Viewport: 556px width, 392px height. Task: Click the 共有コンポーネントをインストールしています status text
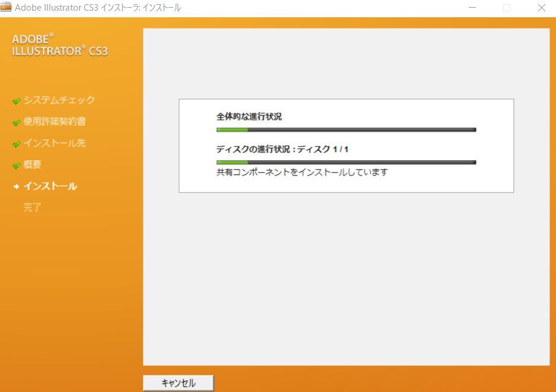pos(302,172)
